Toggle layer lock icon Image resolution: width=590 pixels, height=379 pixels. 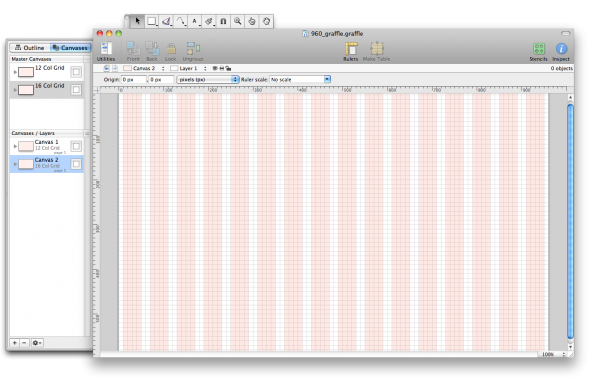coord(228,68)
